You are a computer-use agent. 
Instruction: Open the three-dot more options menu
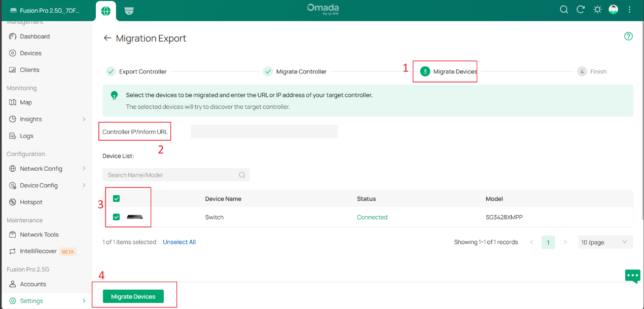click(630, 10)
